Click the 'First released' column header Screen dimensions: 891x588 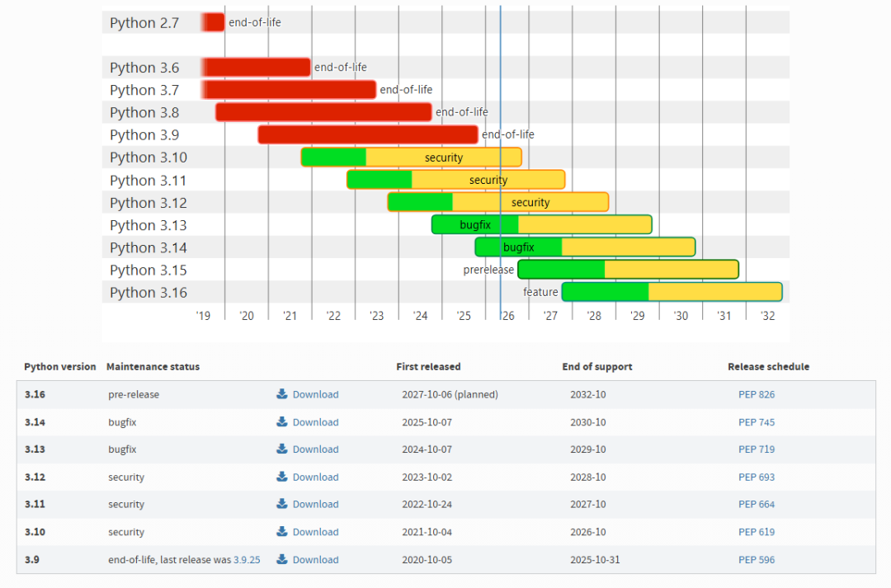428,366
